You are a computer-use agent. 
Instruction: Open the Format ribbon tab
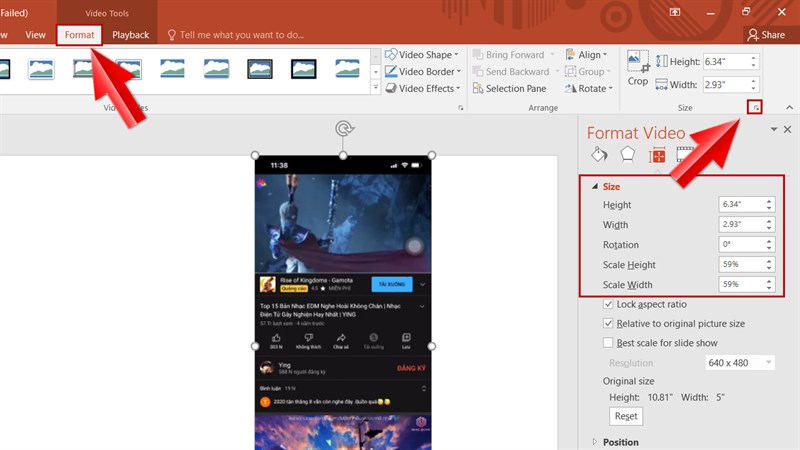click(79, 35)
